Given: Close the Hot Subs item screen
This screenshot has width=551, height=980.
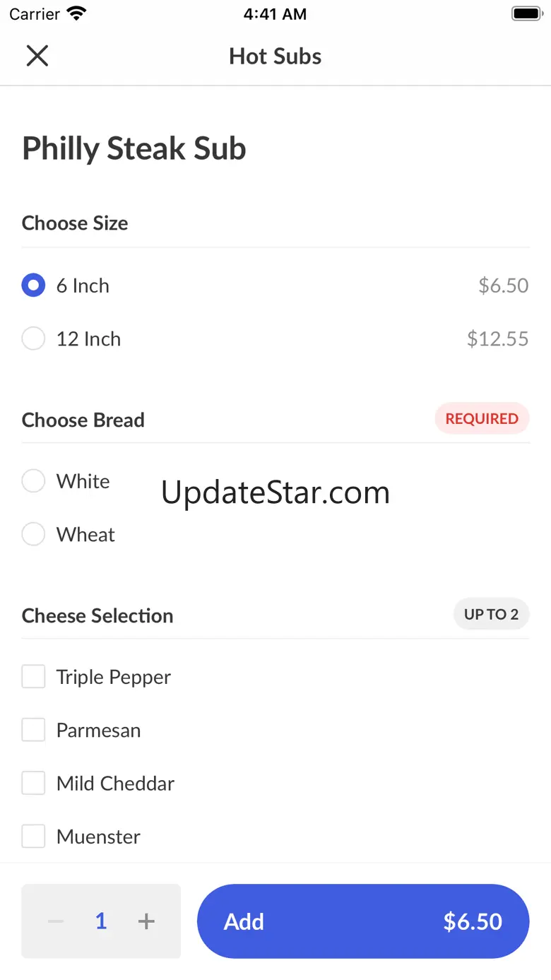Looking at the screenshot, I should (x=37, y=56).
